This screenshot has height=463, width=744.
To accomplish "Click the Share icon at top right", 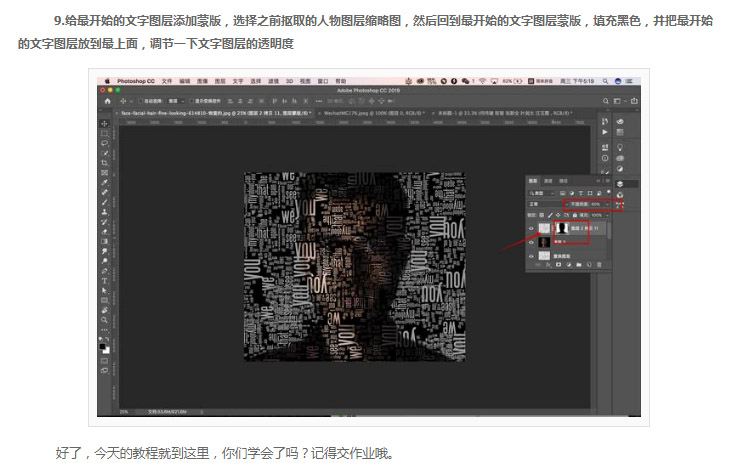I will [634, 101].
